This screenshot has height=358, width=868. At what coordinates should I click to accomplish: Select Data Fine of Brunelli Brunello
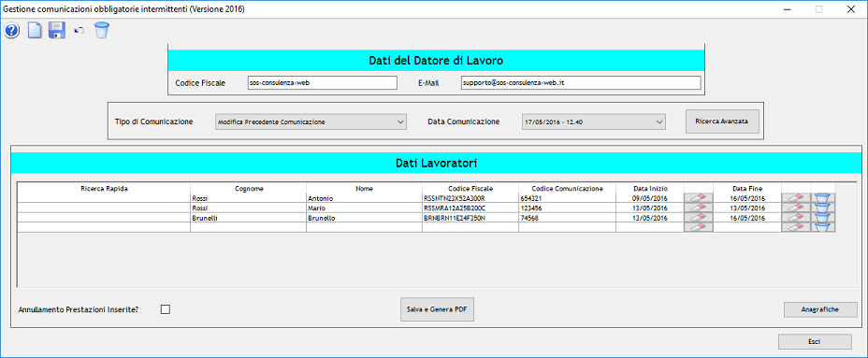747,218
